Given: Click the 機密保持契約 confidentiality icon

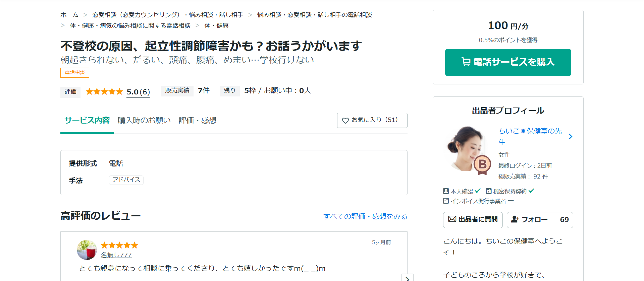Looking at the screenshot, I should [489, 191].
